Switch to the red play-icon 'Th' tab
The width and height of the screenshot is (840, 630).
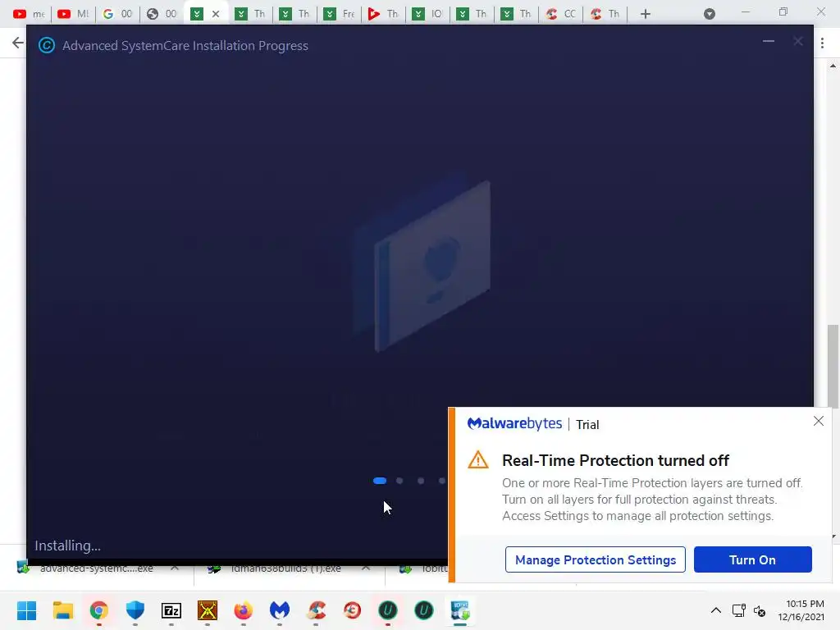[x=384, y=14]
